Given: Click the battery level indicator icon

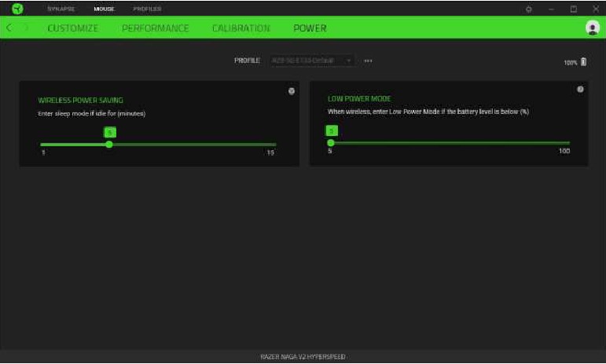Looking at the screenshot, I should point(583,61).
